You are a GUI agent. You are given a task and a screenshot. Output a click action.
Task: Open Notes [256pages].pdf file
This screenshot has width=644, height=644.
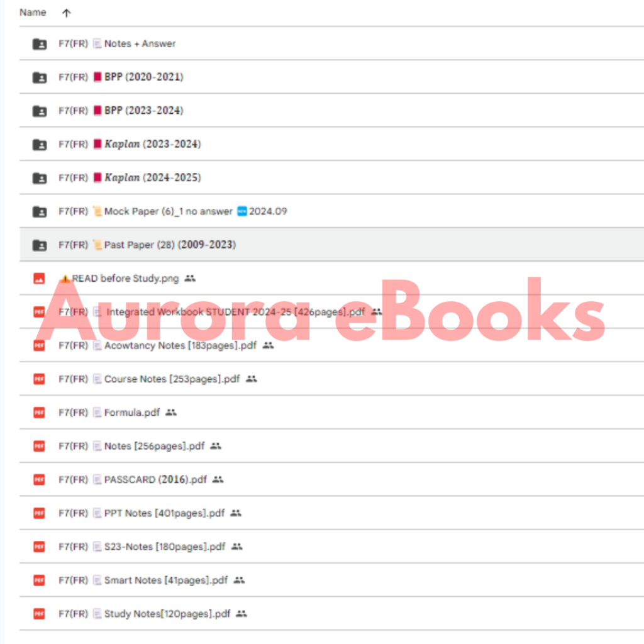pos(154,446)
